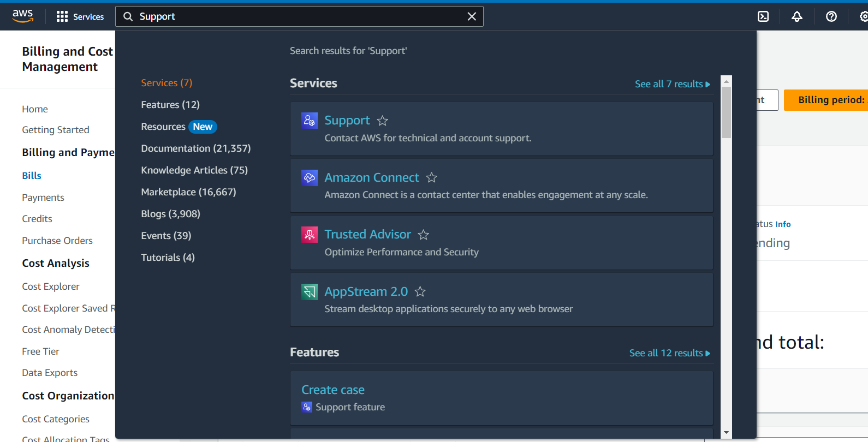Click the Amazon Connect service icon
Viewport: 868px width, 442px height.
[309, 177]
